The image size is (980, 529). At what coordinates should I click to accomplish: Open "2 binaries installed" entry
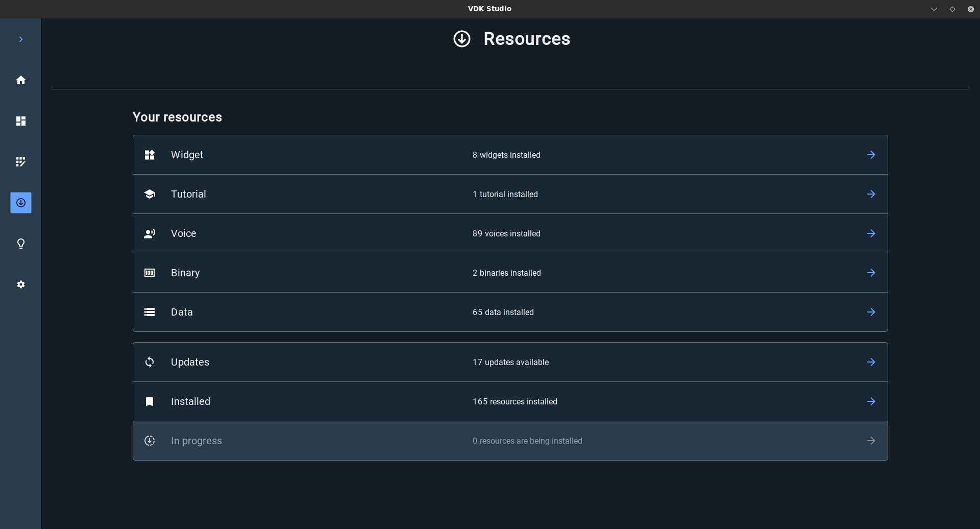(x=506, y=273)
